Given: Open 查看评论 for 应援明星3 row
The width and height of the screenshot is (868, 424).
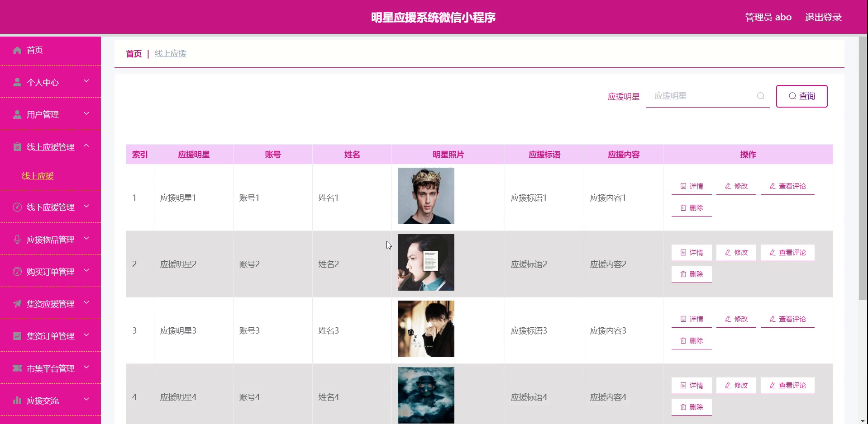Looking at the screenshot, I should 787,319.
